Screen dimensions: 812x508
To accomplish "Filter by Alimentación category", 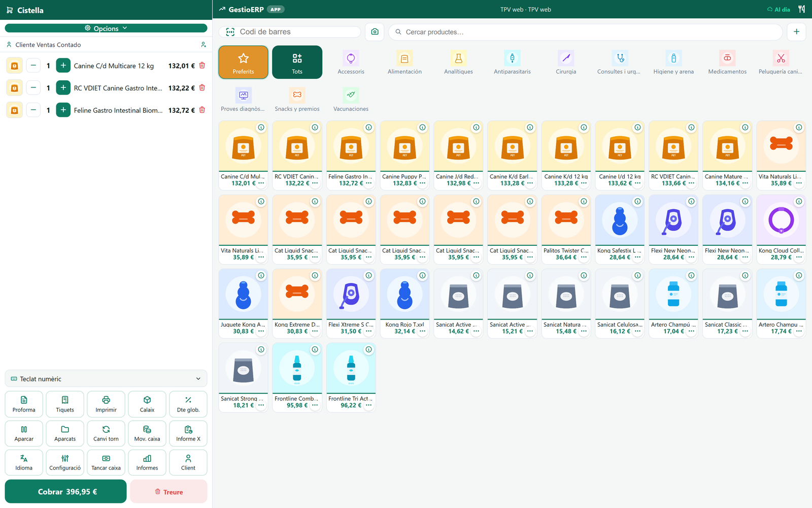I will [x=405, y=62].
